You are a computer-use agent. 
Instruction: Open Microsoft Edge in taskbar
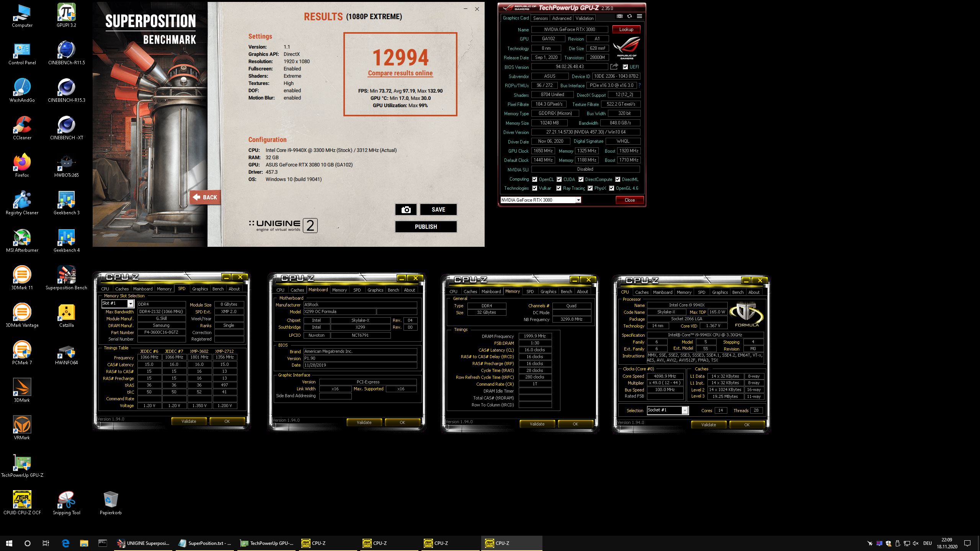coord(65,543)
